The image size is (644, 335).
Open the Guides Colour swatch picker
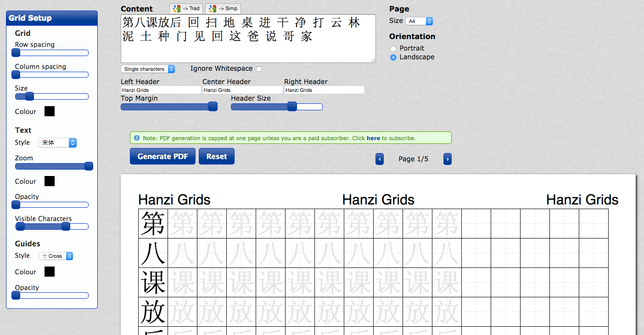(49, 272)
